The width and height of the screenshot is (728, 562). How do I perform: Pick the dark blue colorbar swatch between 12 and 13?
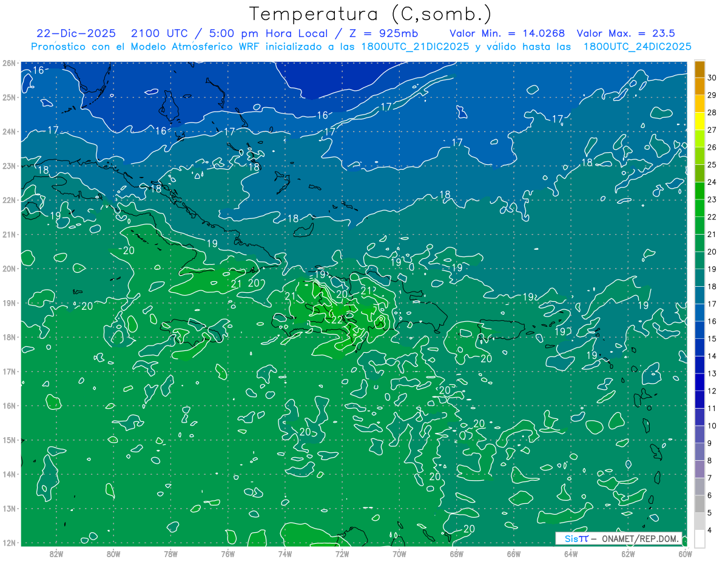point(699,382)
